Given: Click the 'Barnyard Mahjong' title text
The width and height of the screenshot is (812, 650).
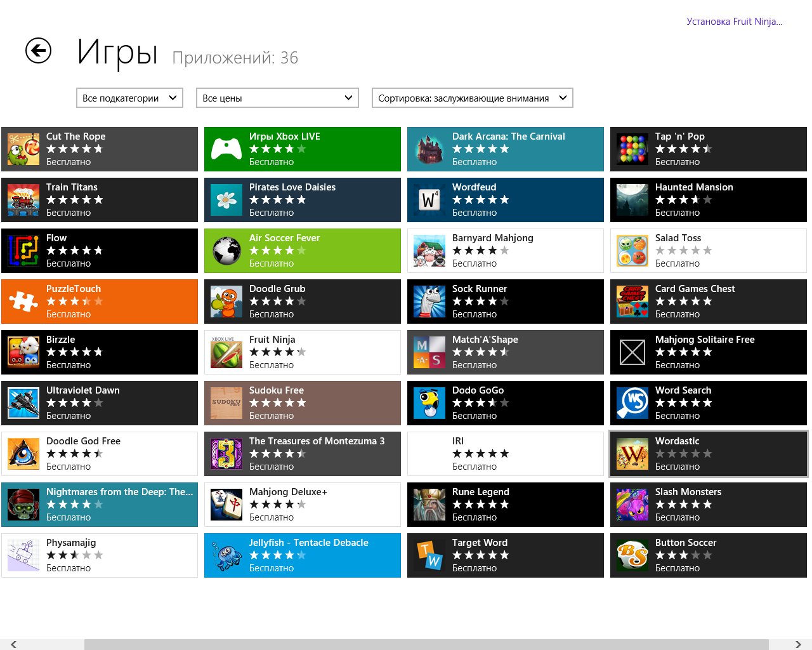Looking at the screenshot, I should click(493, 238).
